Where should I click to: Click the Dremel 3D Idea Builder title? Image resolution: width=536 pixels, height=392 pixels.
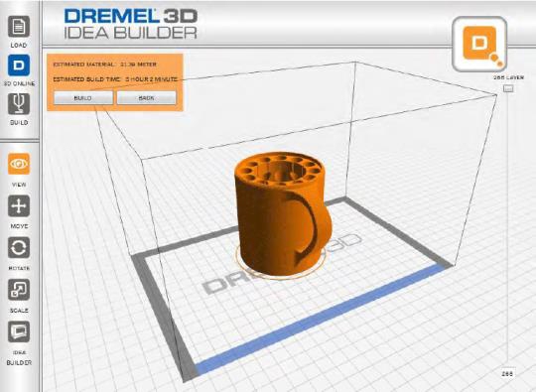click(x=131, y=24)
